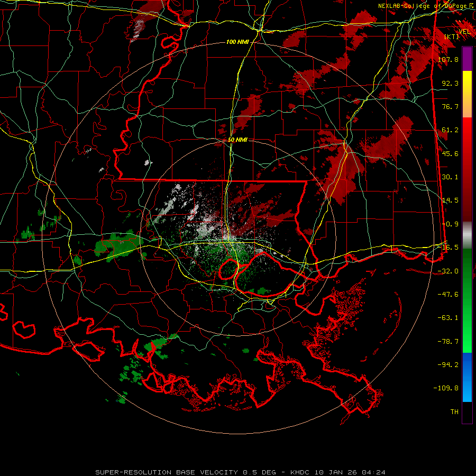Click the purple segment of the color bar
476x476 pixels.
pyautogui.click(x=467, y=59)
